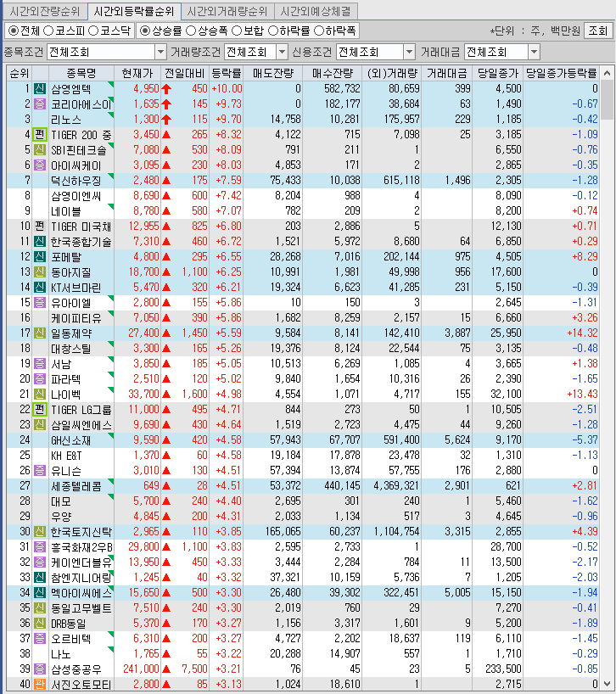Select stock name 케이피티유
The width and height of the screenshot is (616, 694).
[x=76, y=318]
